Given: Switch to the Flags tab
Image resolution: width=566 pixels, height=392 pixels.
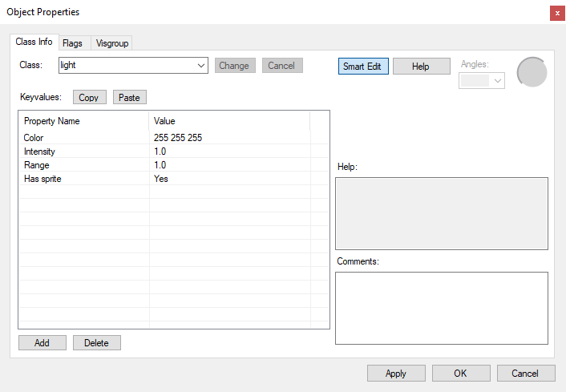Looking at the screenshot, I should tap(72, 42).
